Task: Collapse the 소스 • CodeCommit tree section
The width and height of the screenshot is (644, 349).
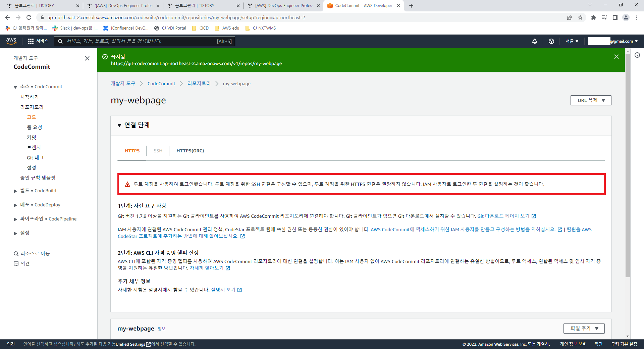Action: click(15, 87)
